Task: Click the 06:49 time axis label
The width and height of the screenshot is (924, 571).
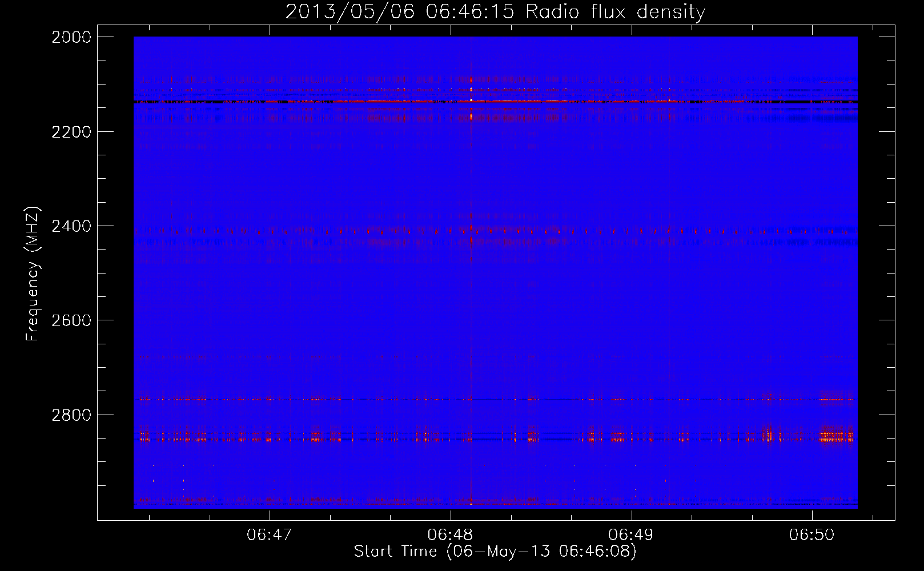Action: [632, 535]
